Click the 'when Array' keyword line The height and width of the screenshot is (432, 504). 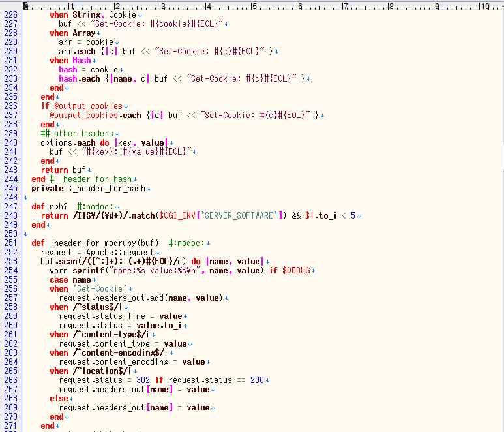click(72, 33)
